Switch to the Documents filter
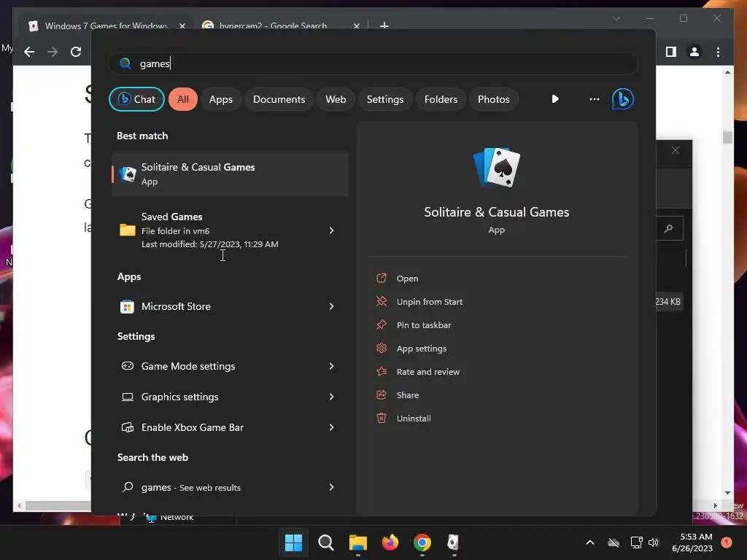Image resolution: width=747 pixels, height=560 pixels. (x=279, y=99)
